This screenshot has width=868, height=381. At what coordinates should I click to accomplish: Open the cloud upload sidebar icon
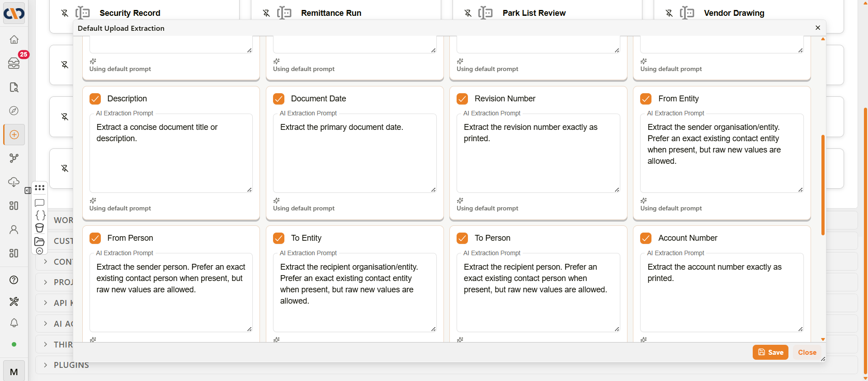click(14, 182)
